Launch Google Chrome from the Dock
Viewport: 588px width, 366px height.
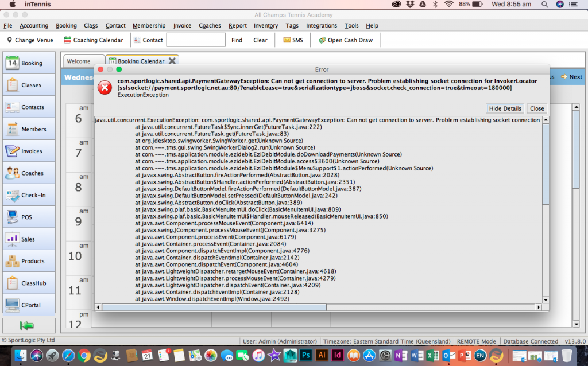(84, 355)
